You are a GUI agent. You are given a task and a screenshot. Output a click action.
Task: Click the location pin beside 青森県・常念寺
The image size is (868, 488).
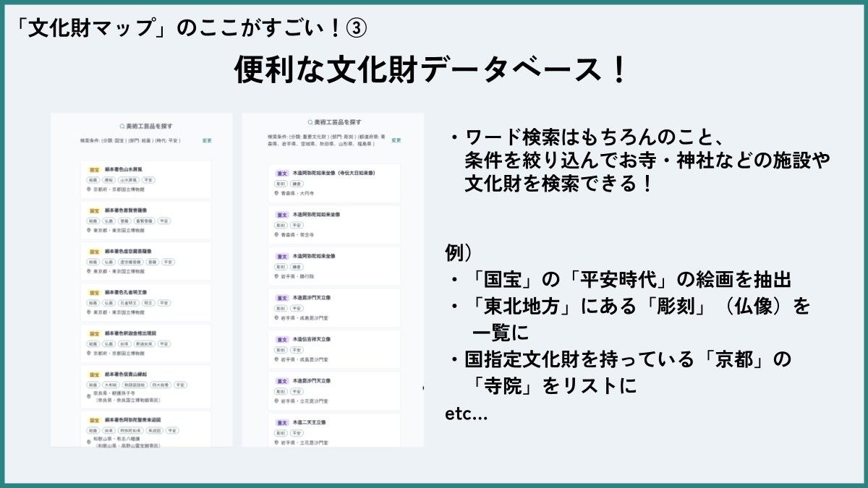pos(276,235)
